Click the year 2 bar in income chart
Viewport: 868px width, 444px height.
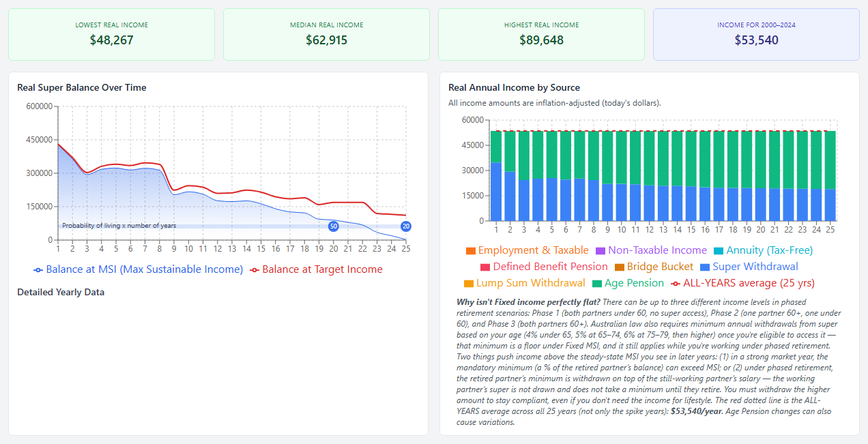(510, 175)
